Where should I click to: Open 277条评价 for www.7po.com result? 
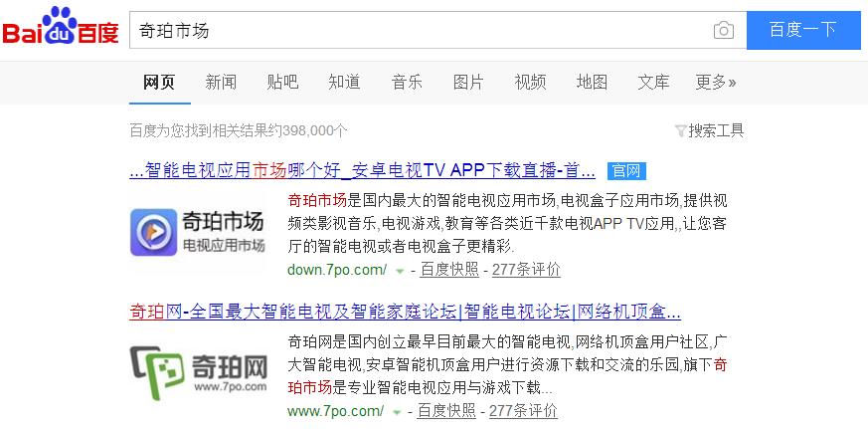click(x=523, y=411)
